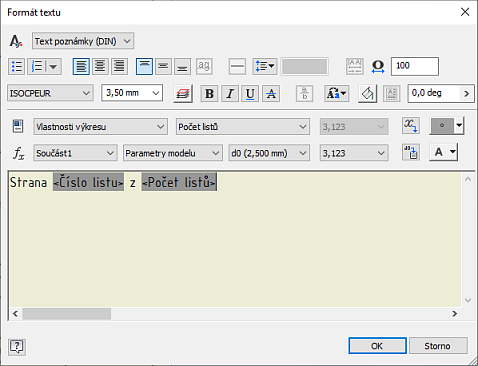Click the horizontal scrollbar right arrow
Viewport: 478px width, 366px height.
455,314
